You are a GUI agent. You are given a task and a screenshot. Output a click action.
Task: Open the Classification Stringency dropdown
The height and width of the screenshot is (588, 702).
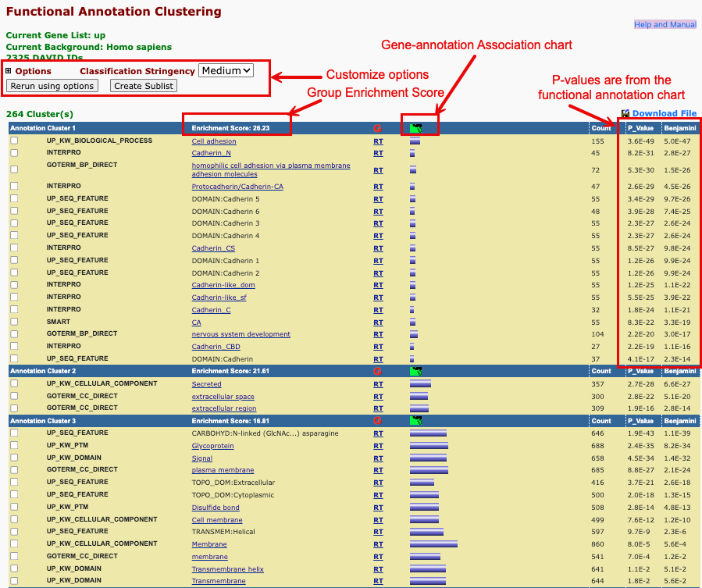click(226, 70)
